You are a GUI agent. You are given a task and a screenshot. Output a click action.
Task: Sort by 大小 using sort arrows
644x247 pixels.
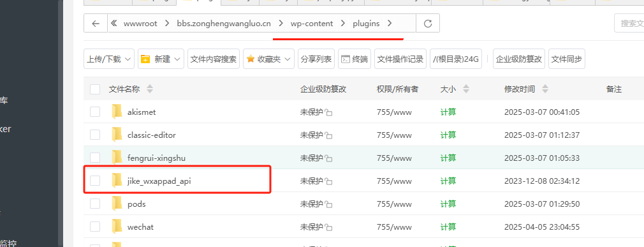(465, 89)
